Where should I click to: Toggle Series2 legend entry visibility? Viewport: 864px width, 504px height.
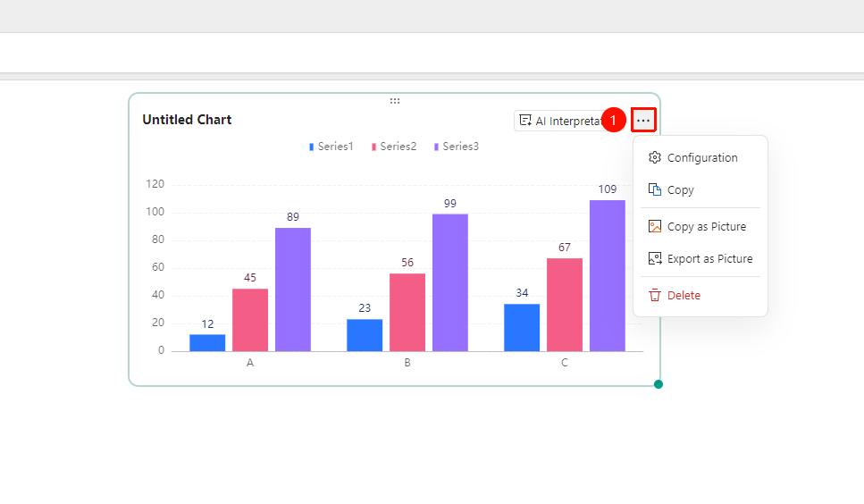click(393, 147)
